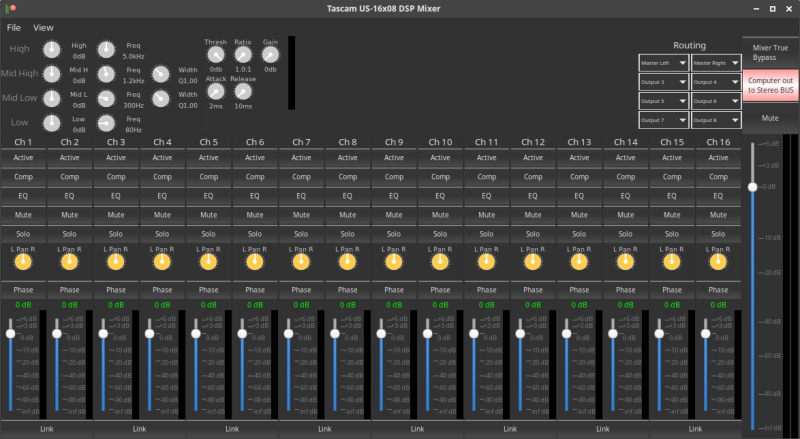800x439 pixels.
Task: Toggle Computer out to Stereo BUS
Action: (x=770, y=85)
